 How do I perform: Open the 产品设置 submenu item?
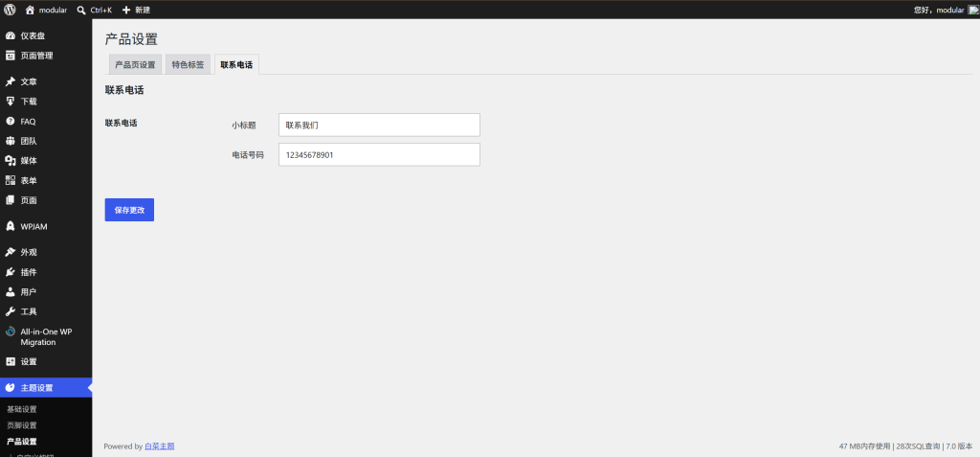coord(22,442)
